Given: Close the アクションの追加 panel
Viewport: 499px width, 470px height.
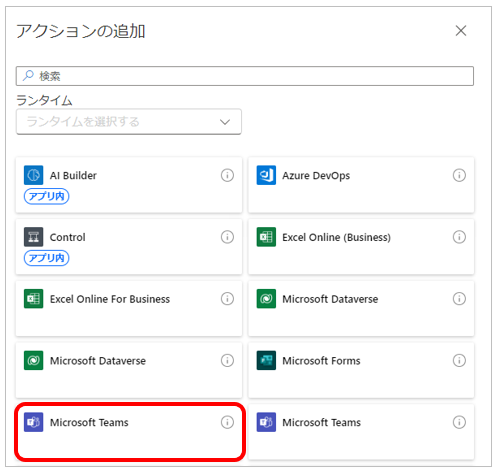Looking at the screenshot, I should tap(461, 31).
